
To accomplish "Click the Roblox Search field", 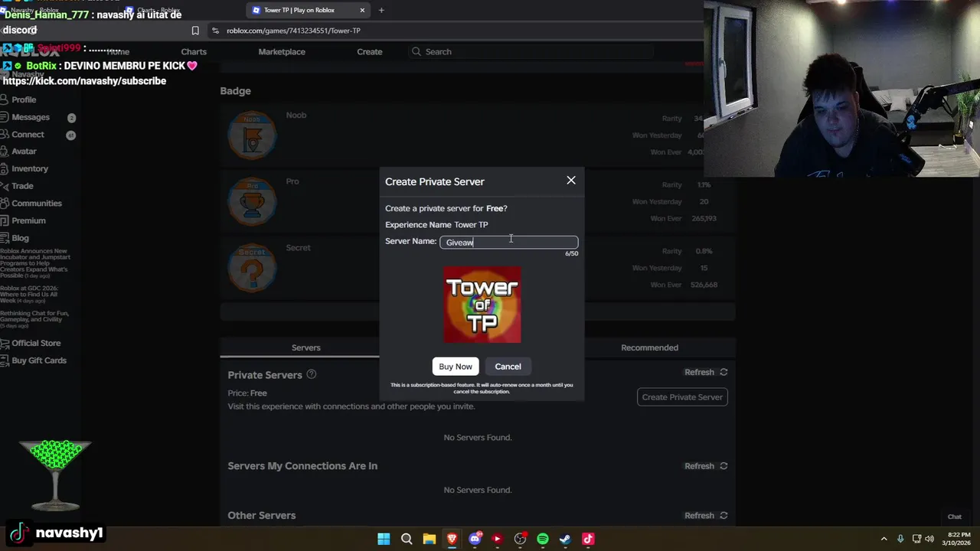I will pyautogui.click(x=531, y=52).
